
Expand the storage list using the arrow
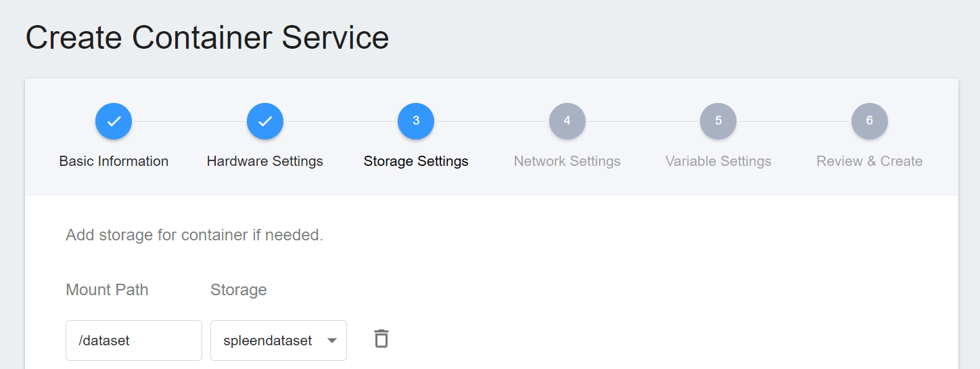332,341
